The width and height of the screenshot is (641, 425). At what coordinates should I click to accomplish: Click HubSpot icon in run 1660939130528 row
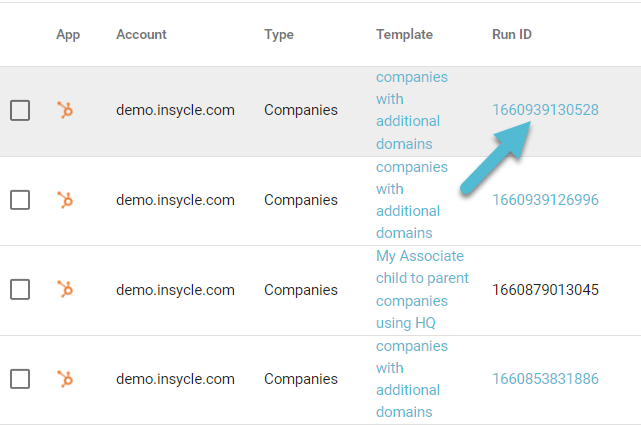[x=65, y=110]
